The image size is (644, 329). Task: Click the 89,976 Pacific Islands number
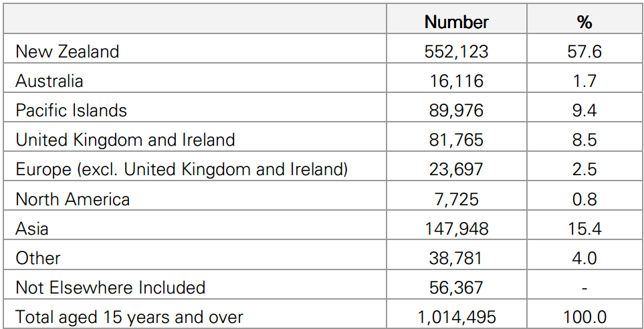click(456, 110)
